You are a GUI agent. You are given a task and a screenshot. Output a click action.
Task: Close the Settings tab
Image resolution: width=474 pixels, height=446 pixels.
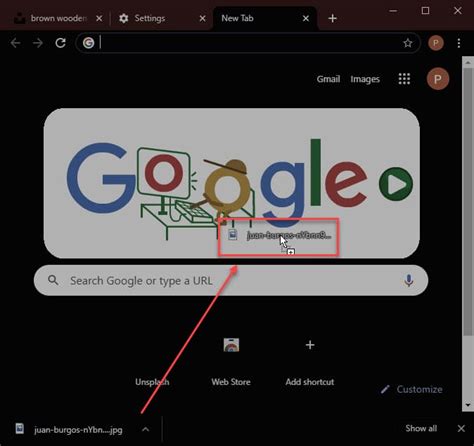coord(202,19)
